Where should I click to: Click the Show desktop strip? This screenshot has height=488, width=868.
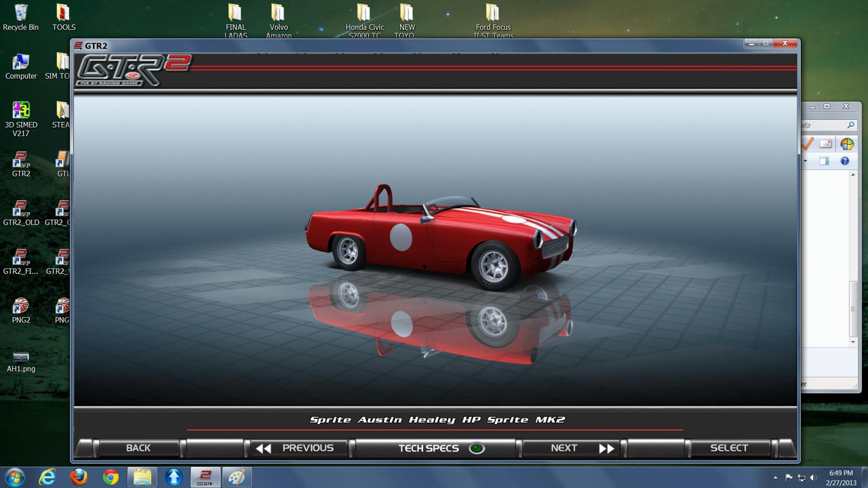pos(863,477)
